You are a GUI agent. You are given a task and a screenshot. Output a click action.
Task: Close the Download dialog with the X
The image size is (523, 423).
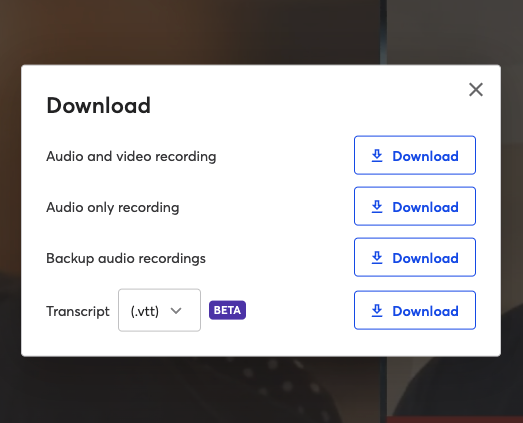pos(476,89)
